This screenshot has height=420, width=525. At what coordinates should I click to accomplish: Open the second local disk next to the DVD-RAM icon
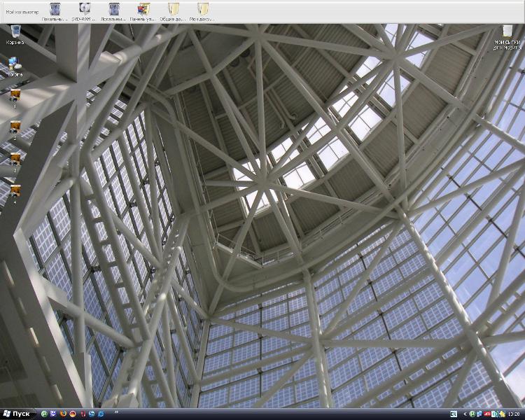click(114, 12)
